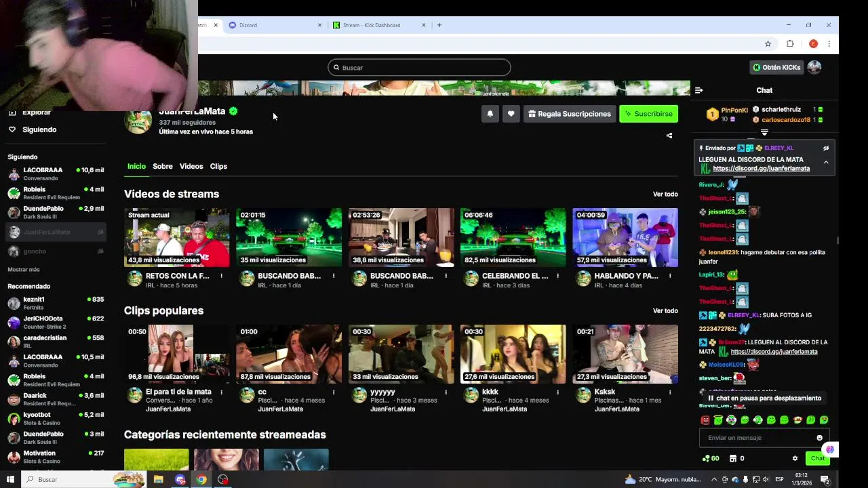Click Ver todo for Clips populares

click(x=665, y=310)
